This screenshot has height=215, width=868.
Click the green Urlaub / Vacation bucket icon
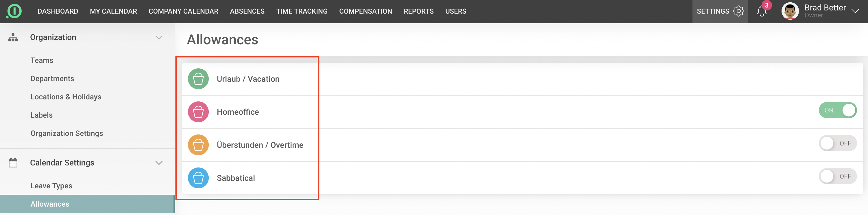[x=198, y=79]
